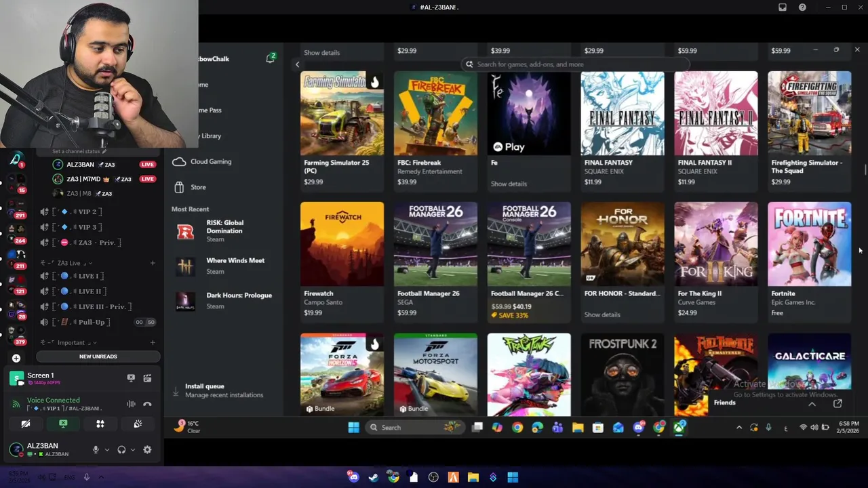Toggle Discord noise suppression
The width and height of the screenshot is (868, 488).
tap(131, 404)
